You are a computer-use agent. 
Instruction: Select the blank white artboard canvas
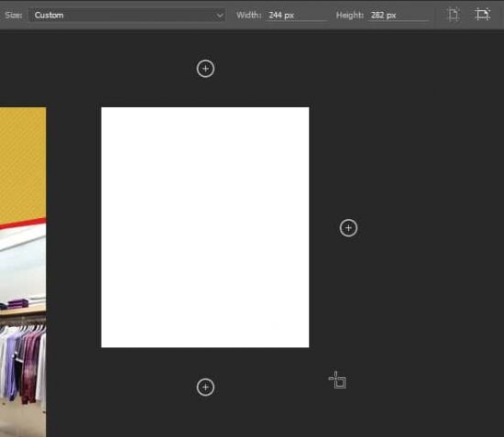click(x=205, y=227)
